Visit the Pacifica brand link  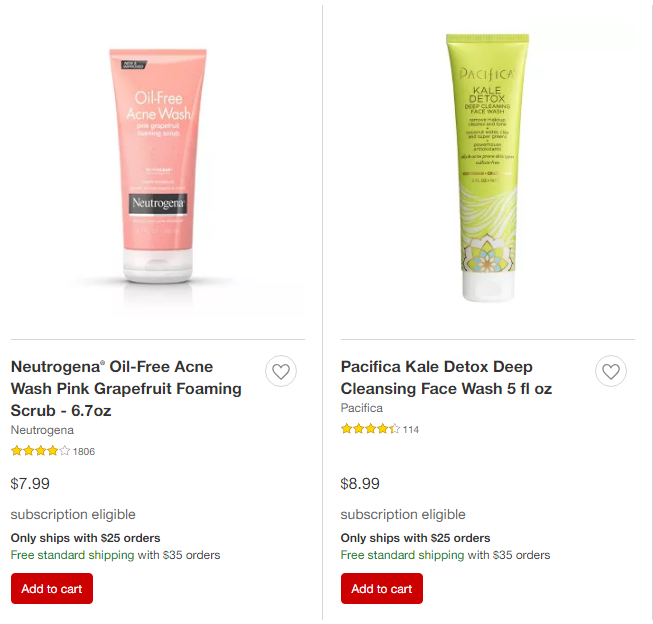click(x=361, y=408)
